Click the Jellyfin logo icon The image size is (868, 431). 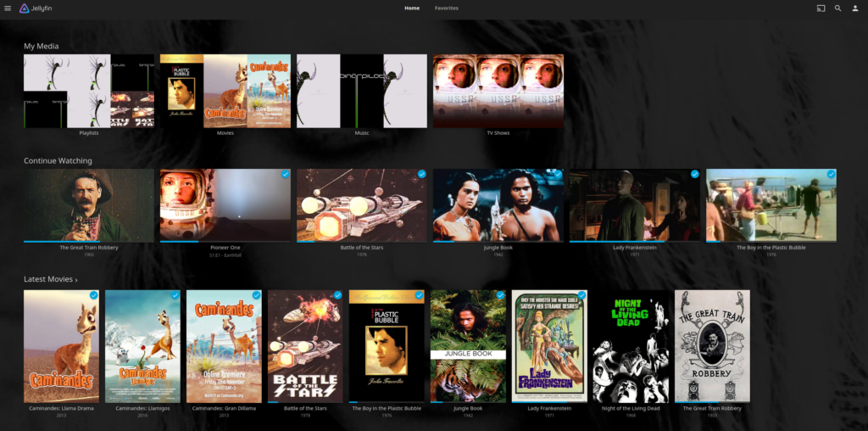click(x=25, y=8)
